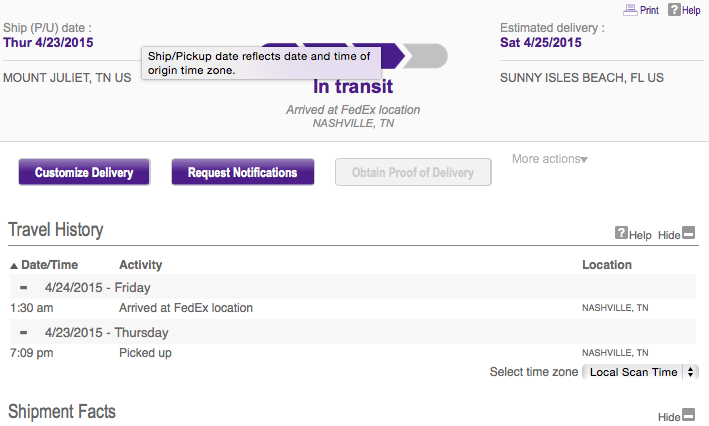This screenshot has height=426, width=709.
Task: Collapse the 4/24/2015 Friday row
Action: click(24, 287)
